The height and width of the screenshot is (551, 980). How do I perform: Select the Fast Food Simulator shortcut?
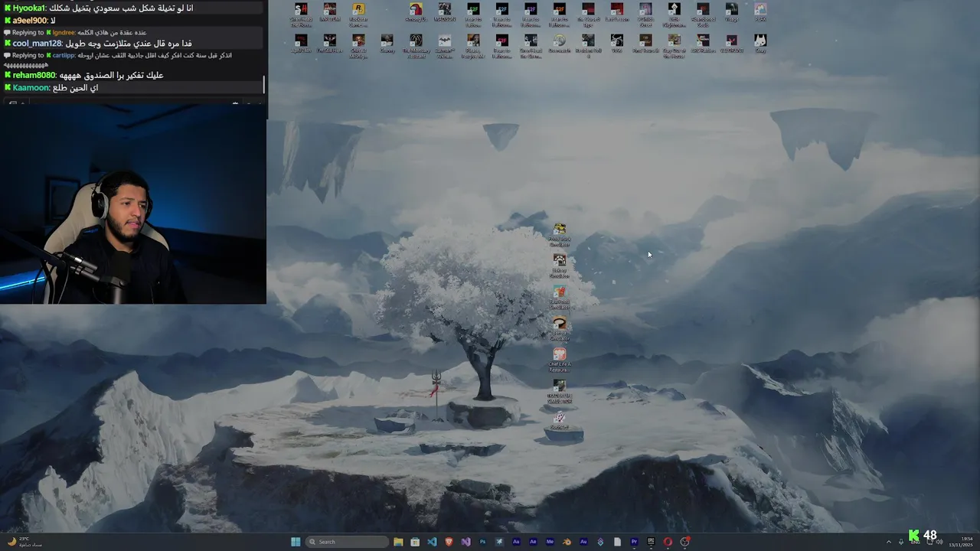coord(560,297)
